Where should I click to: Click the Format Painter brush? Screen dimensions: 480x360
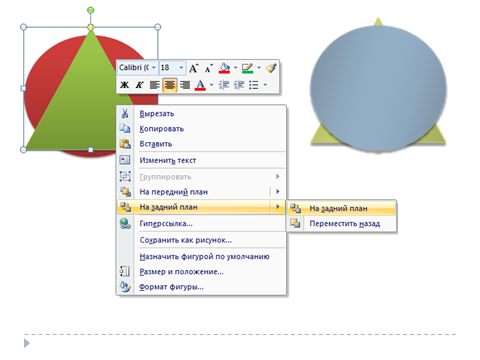(x=271, y=68)
